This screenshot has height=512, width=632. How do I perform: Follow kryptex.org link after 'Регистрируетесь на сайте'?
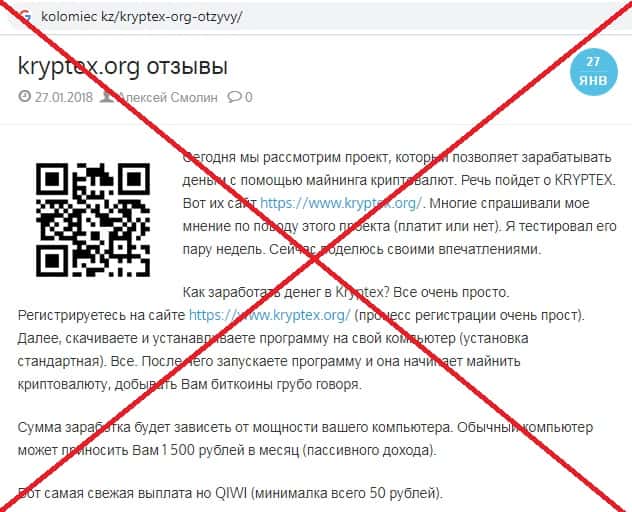[270, 315]
